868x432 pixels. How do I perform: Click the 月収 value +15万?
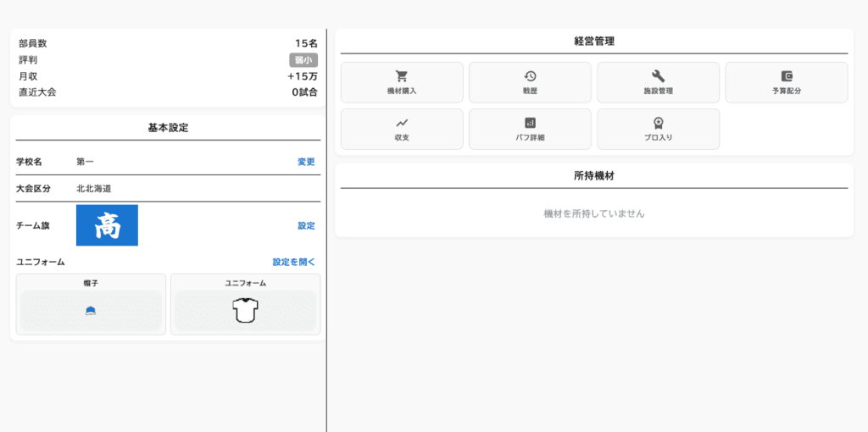[302, 76]
